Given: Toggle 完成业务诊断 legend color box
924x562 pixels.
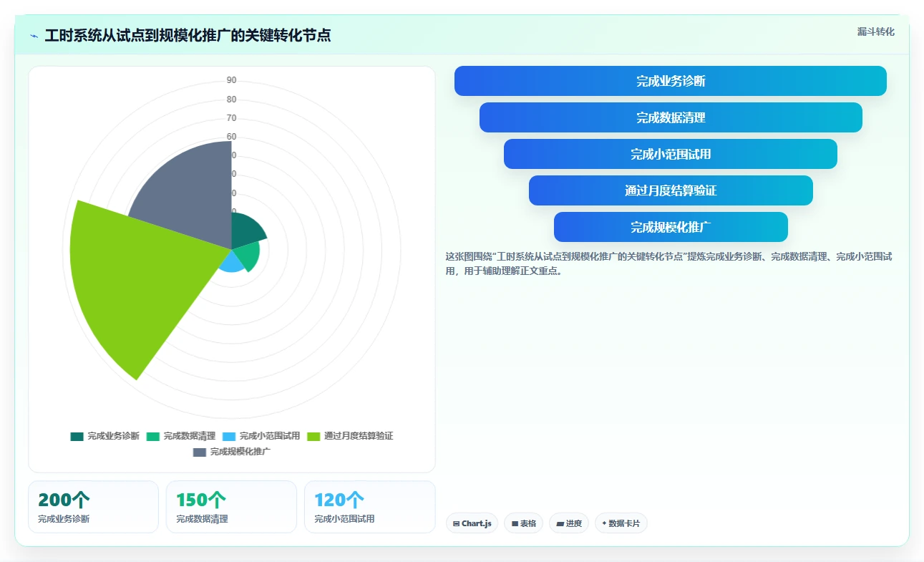Looking at the screenshot, I should tap(77, 436).
